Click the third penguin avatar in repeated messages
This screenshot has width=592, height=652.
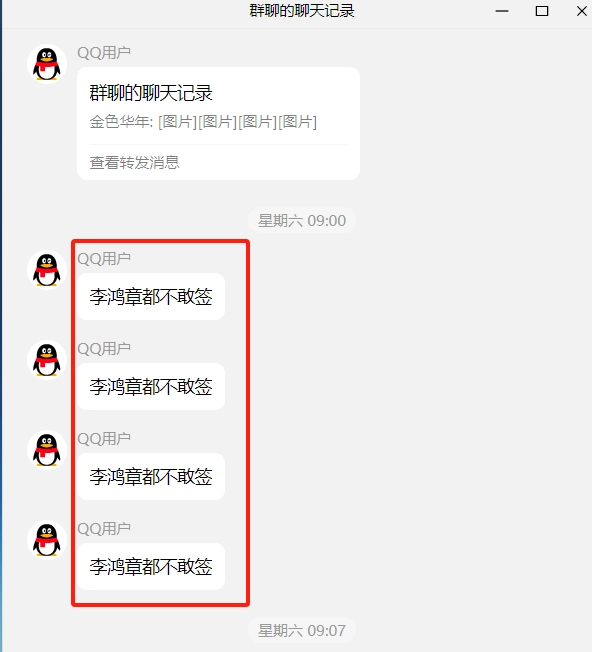47,450
